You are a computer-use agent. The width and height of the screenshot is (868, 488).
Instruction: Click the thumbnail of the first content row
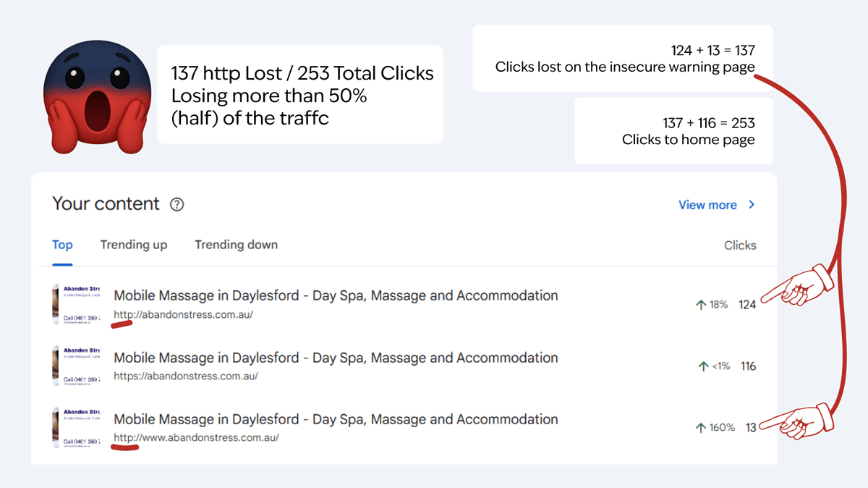tap(77, 305)
